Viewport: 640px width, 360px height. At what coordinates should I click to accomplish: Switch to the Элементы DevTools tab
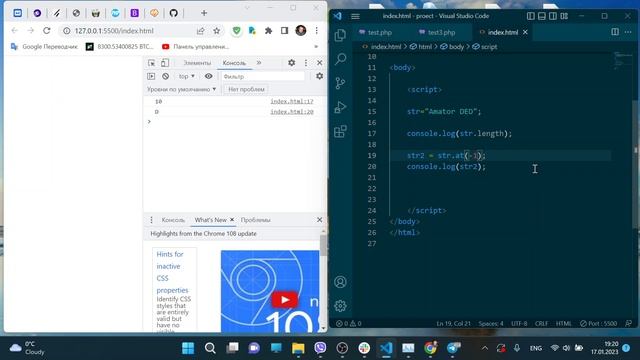(197, 63)
